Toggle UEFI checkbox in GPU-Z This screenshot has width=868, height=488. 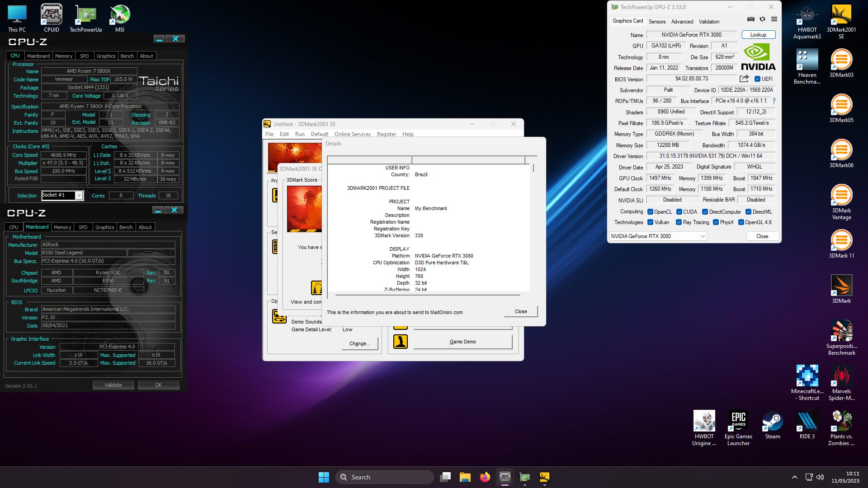click(757, 79)
